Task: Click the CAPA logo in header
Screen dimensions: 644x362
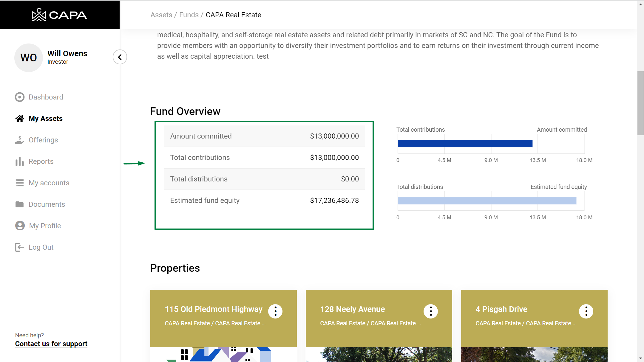Action: click(x=59, y=15)
